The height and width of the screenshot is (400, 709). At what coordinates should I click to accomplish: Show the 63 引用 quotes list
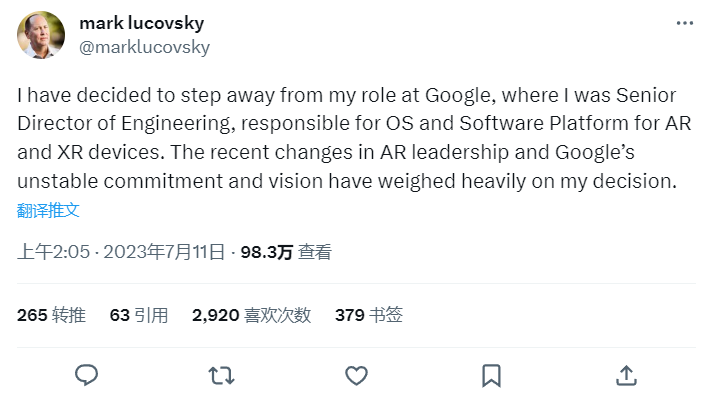pyautogui.click(x=139, y=315)
